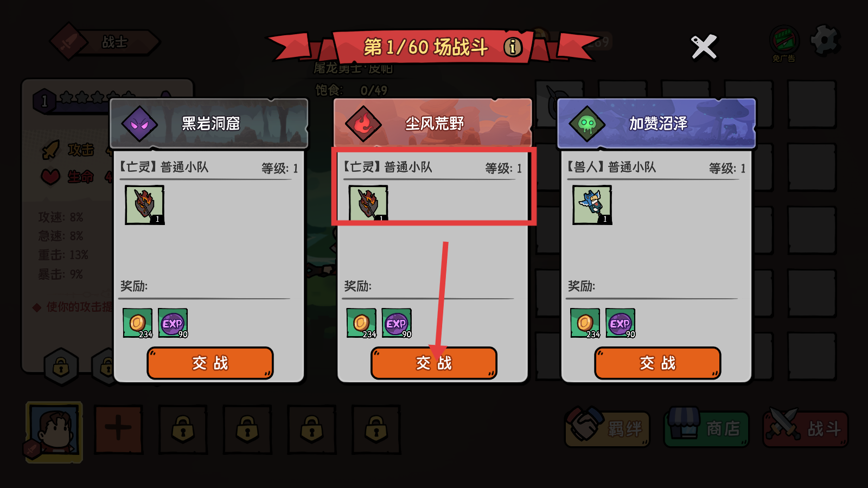Click the 战士 warrior class tab
The width and height of the screenshot is (868, 488).
105,42
